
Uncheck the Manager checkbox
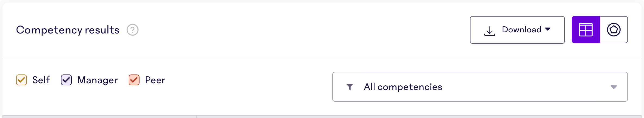point(66,80)
